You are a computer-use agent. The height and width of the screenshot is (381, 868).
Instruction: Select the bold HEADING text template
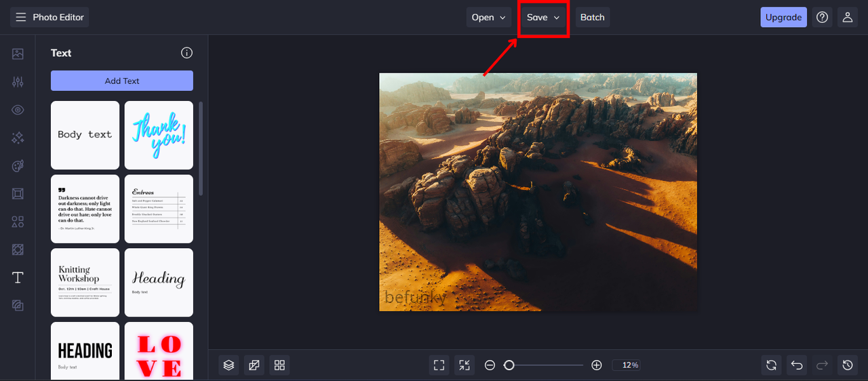(x=85, y=351)
